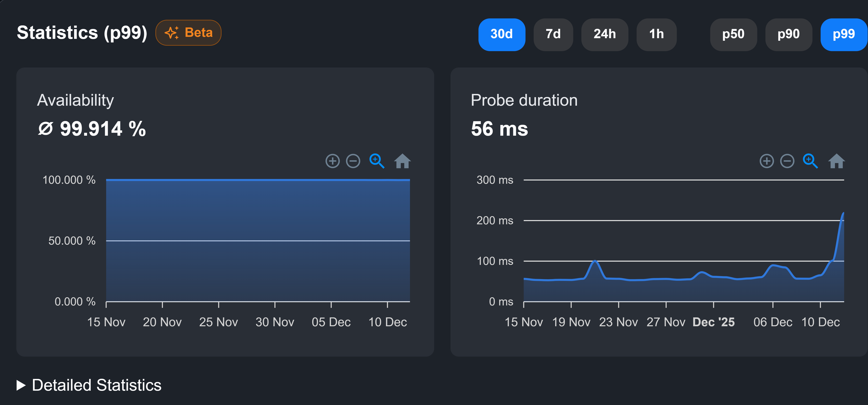
Task: Zoom in on Probe duration chart
Action: (767, 161)
